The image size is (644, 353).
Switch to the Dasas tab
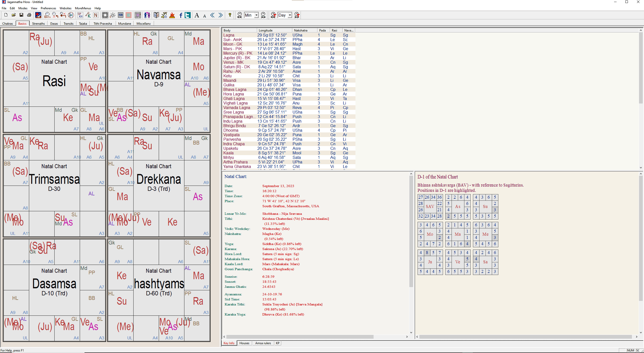(54, 23)
